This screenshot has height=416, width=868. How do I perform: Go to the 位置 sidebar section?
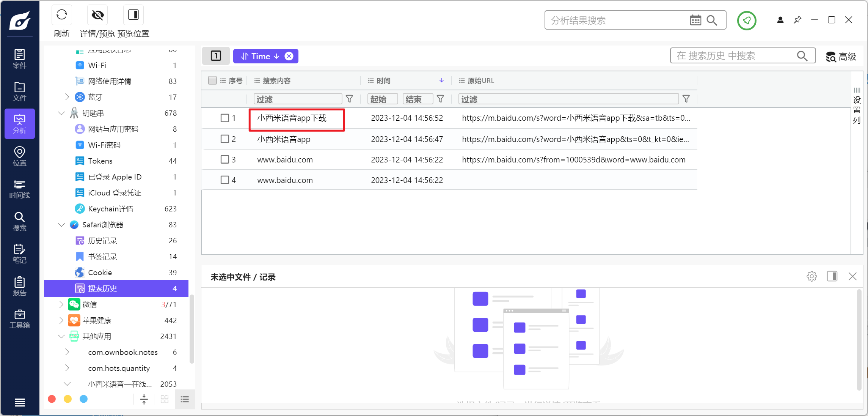coord(20,156)
